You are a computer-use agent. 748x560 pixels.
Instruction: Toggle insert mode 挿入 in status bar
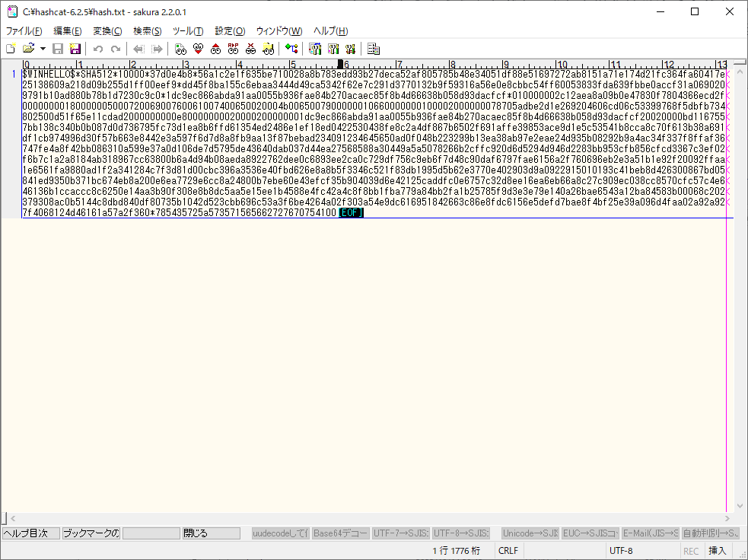pos(717,551)
